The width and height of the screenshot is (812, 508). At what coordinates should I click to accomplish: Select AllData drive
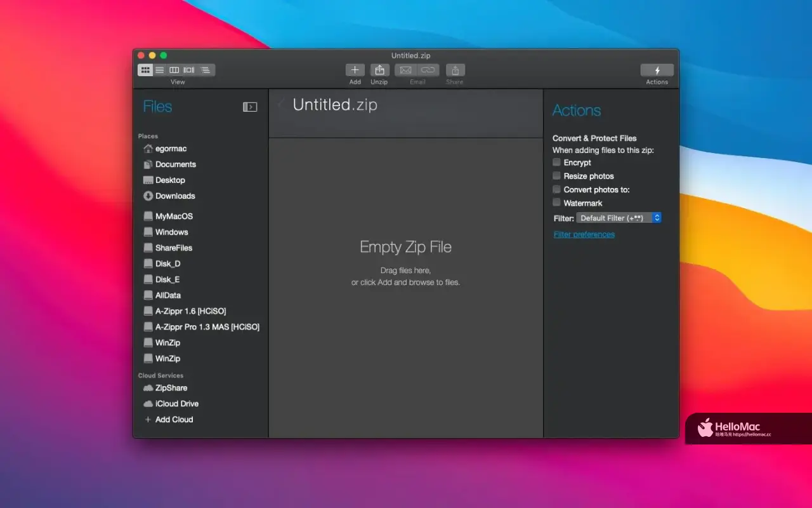(x=162, y=296)
